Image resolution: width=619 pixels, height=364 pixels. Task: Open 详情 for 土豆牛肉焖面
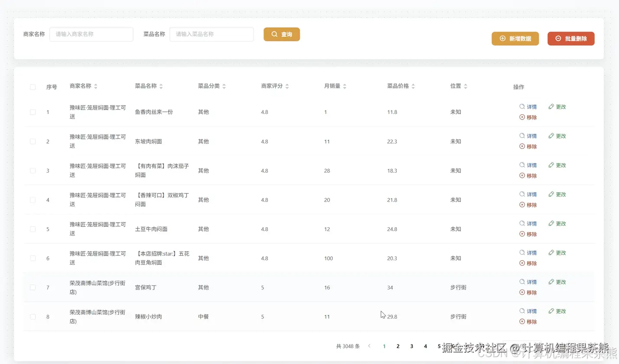(x=528, y=224)
